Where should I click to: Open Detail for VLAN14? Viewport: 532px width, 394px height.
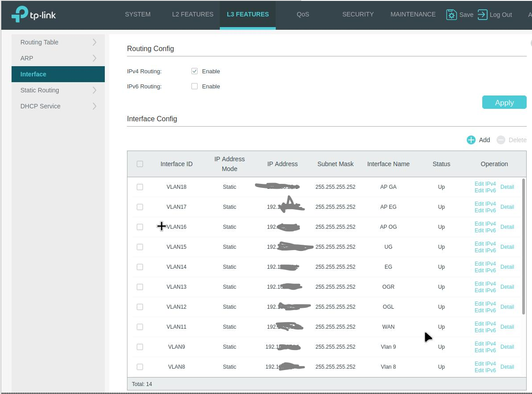(507, 267)
